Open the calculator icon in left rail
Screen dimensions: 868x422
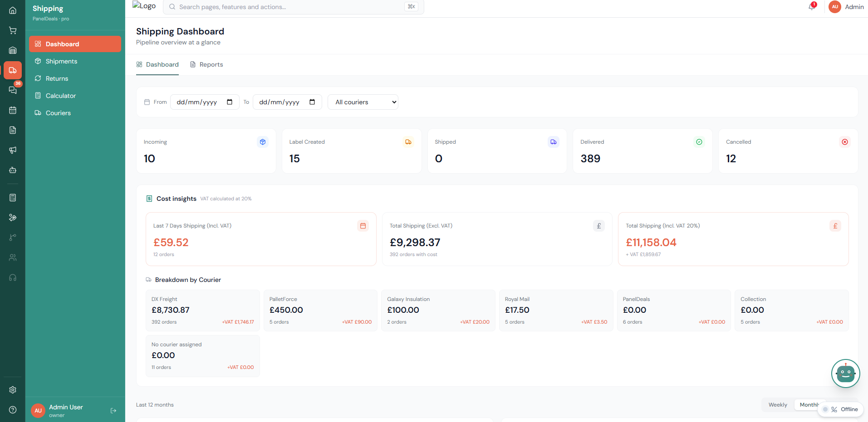point(13,198)
